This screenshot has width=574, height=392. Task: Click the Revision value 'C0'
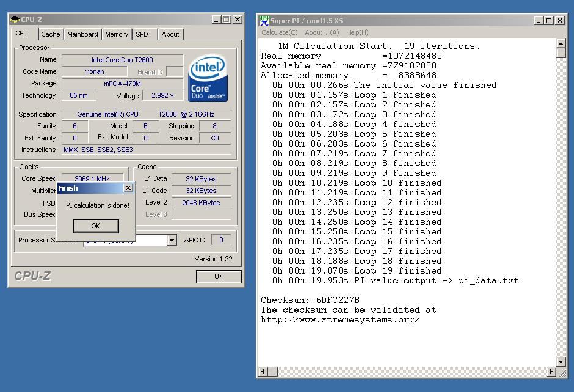215,138
